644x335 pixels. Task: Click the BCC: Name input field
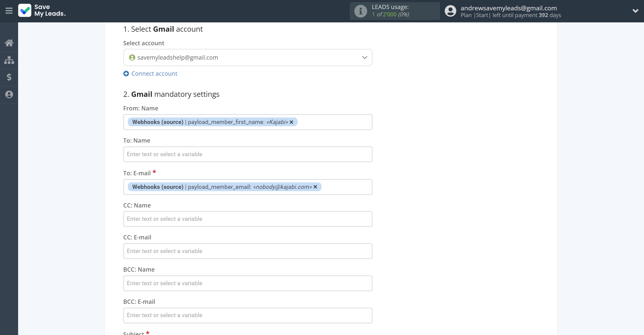coord(248,283)
